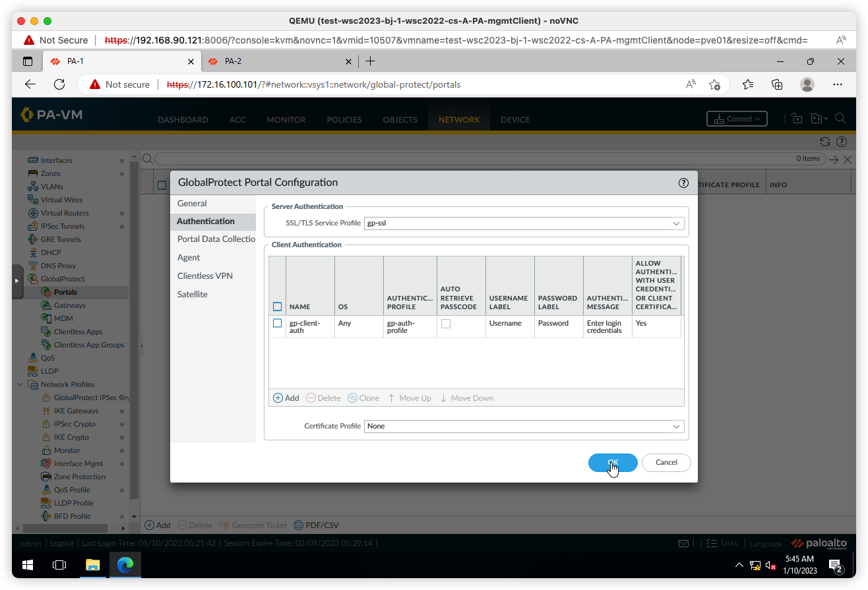Click the help icon in dialog header
Viewport: 868px width, 590px height.
pyautogui.click(x=683, y=183)
